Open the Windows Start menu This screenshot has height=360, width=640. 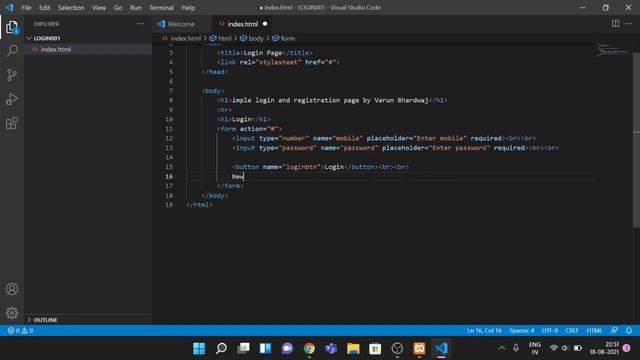199,349
